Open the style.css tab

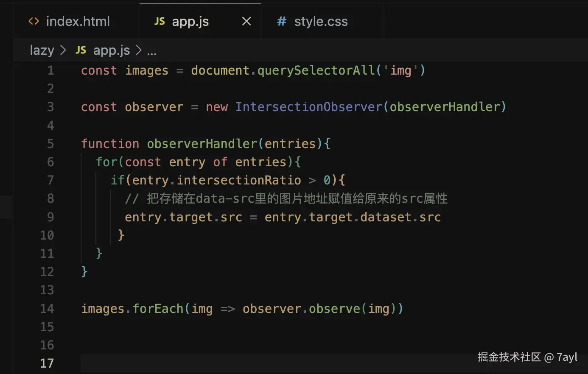click(321, 21)
